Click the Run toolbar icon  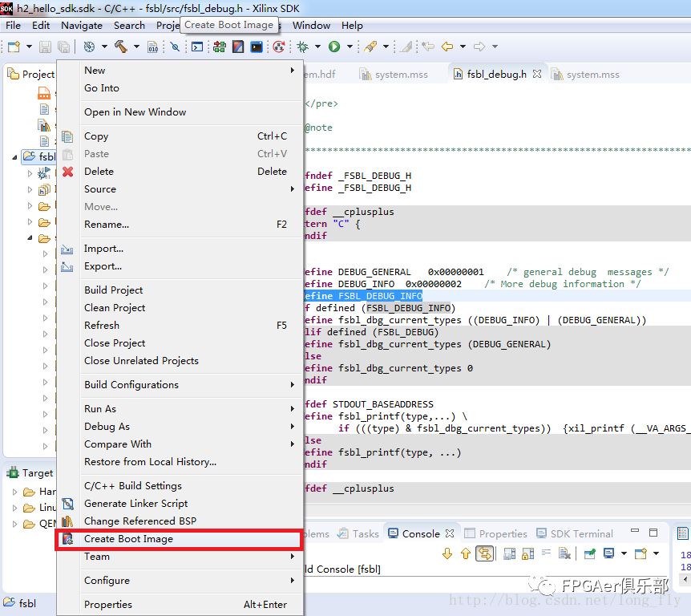tap(334, 48)
